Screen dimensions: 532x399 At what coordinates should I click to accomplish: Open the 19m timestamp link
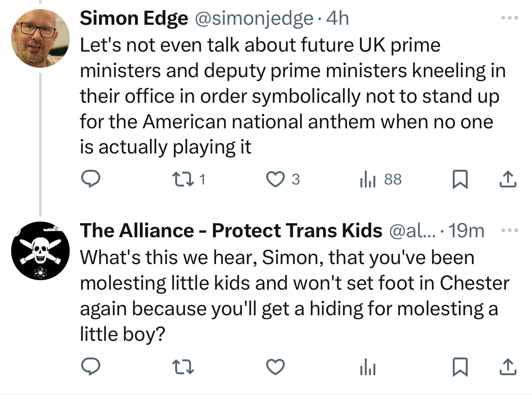[466, 230]
